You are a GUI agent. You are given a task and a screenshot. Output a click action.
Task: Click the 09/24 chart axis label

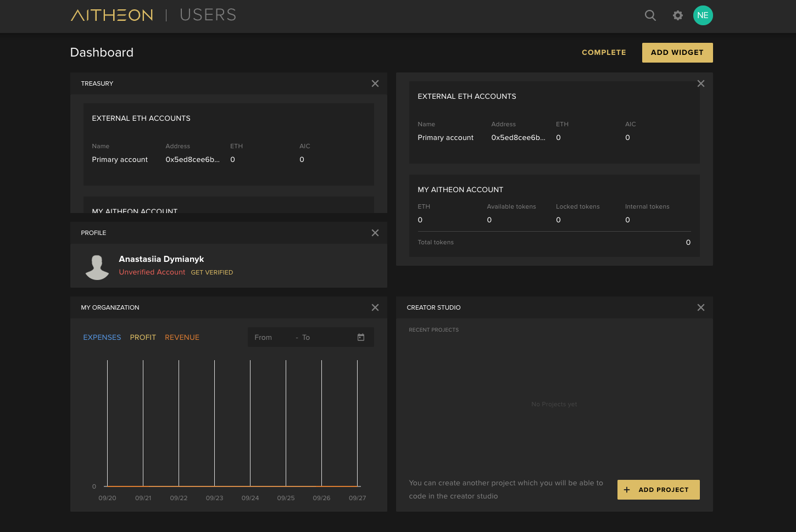pos(250,498)
